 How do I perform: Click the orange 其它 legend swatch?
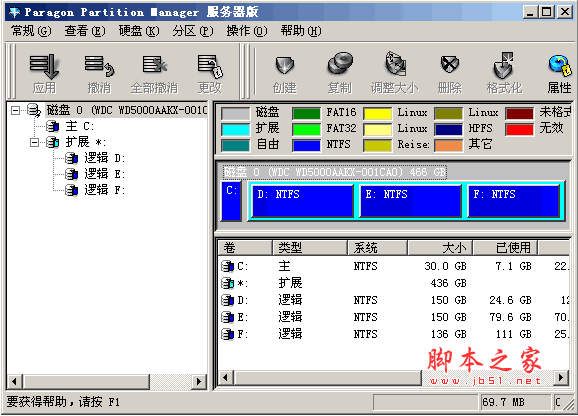click(448, 145)
